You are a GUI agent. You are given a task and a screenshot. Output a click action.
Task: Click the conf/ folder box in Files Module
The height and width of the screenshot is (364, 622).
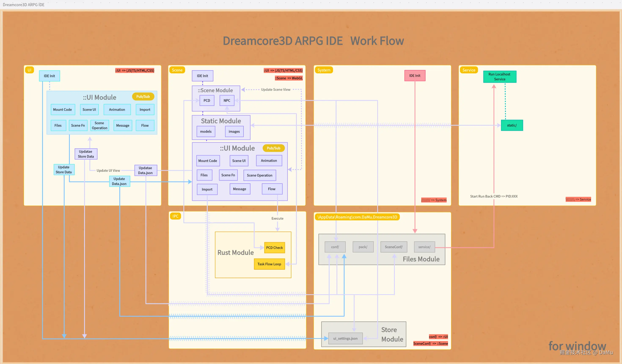point(335,247)
